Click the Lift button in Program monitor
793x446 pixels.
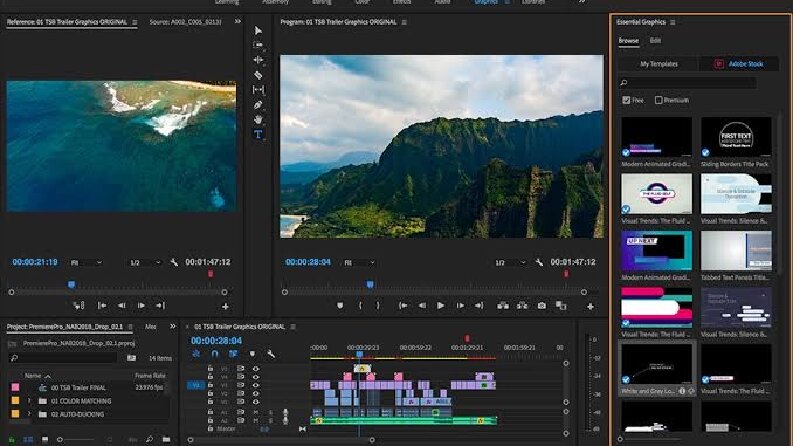(503, 305)
